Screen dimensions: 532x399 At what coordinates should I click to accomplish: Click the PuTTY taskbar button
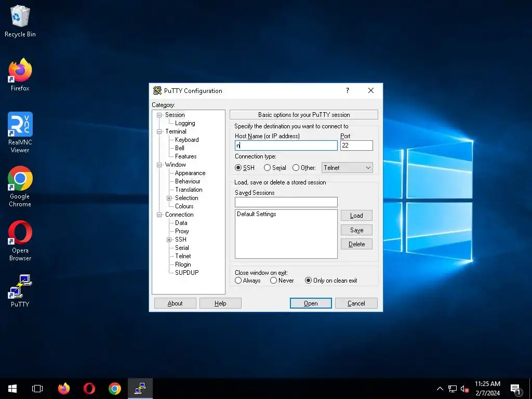(x=140, y=389)
